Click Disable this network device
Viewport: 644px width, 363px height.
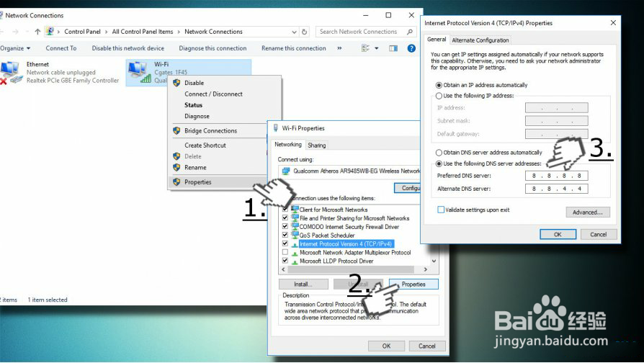128,48
